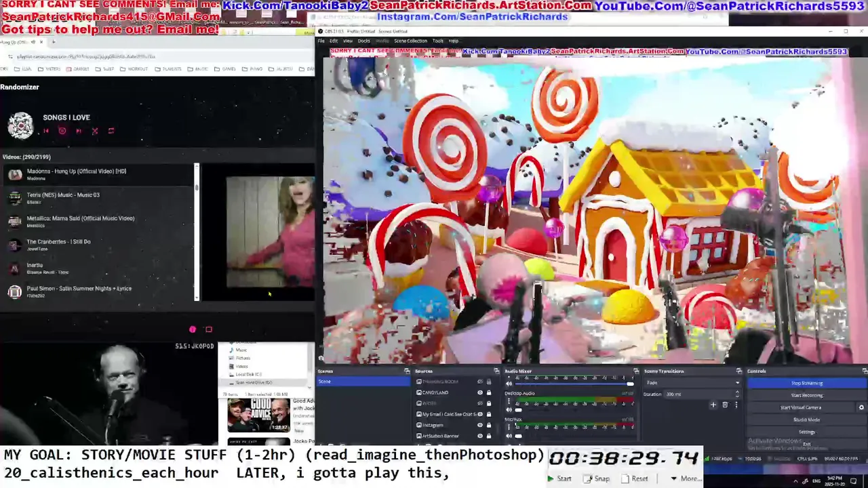Select Metallica: Mama Said video row
This screenshot has width=868, height=488.
pyautogui.click(x=98, y=221)
